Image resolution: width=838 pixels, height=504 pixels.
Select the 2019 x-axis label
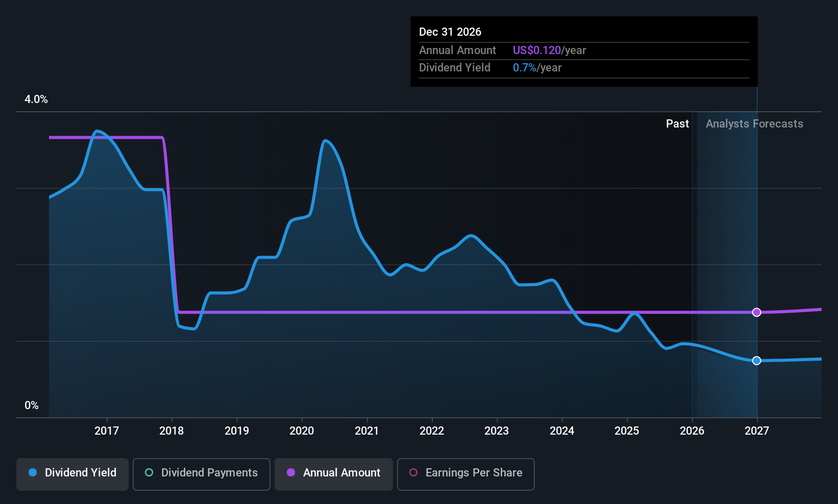click(x=237, y=431)
